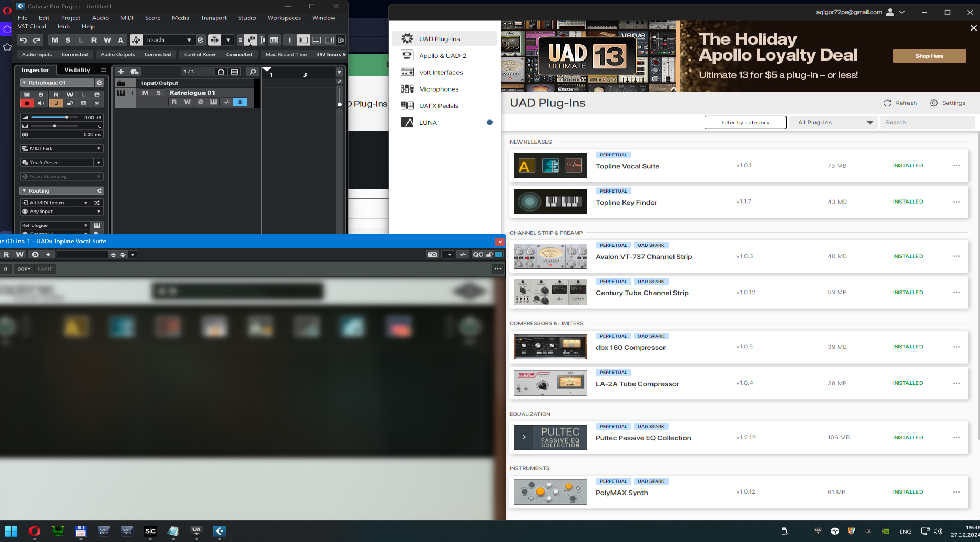Adjust the Retrologue 01 volume slider in Inspector
Screen dimensions: 980x542
(x=54, y=117)
